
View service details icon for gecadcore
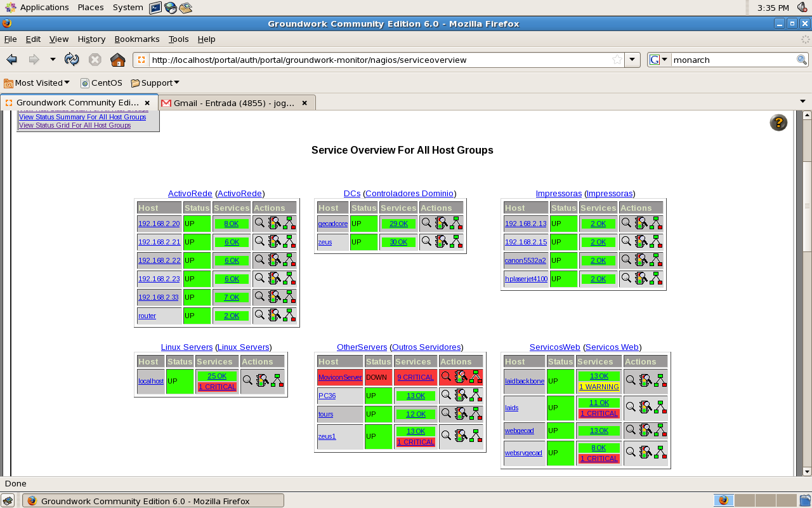coord(441,223)
